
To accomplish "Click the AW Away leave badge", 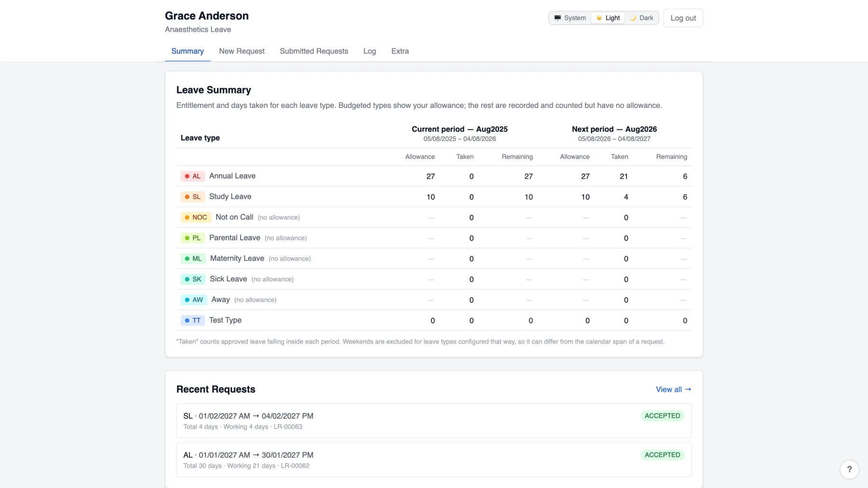I will coord(194,300).
